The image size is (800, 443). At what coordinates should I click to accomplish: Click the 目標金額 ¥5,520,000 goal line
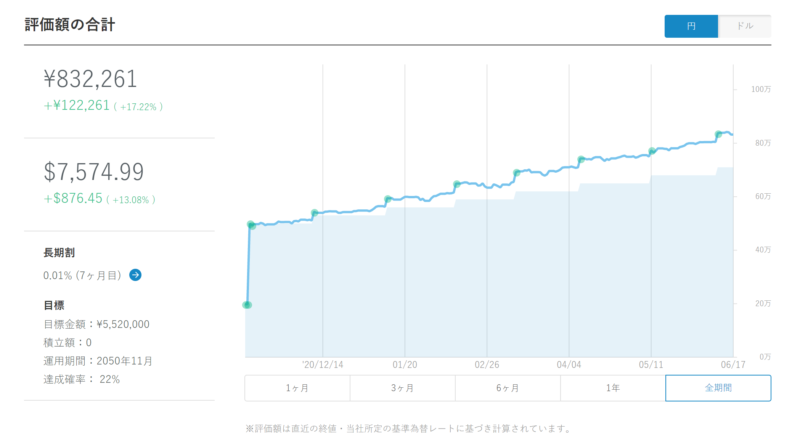point(96,325)
